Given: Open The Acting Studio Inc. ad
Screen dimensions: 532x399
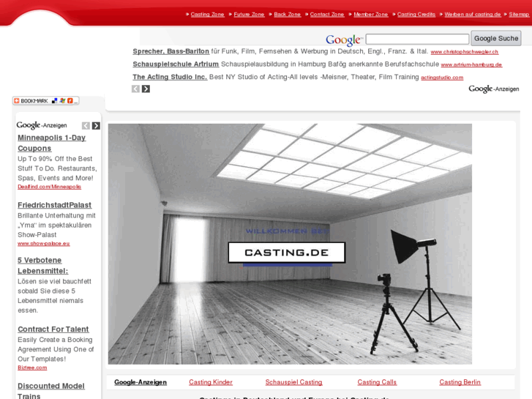Looking at the screenshot, I should 170,77.
